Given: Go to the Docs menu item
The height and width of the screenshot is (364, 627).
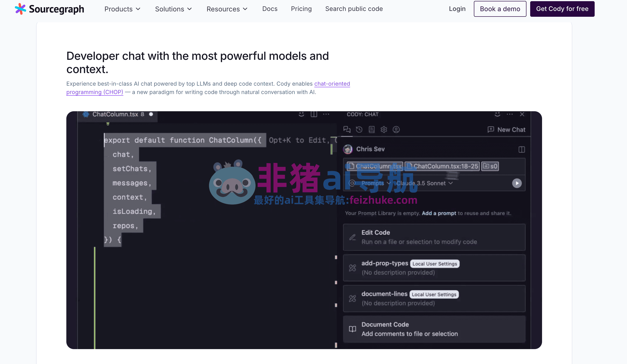Looking at the screenshot, I should [270, 9].
